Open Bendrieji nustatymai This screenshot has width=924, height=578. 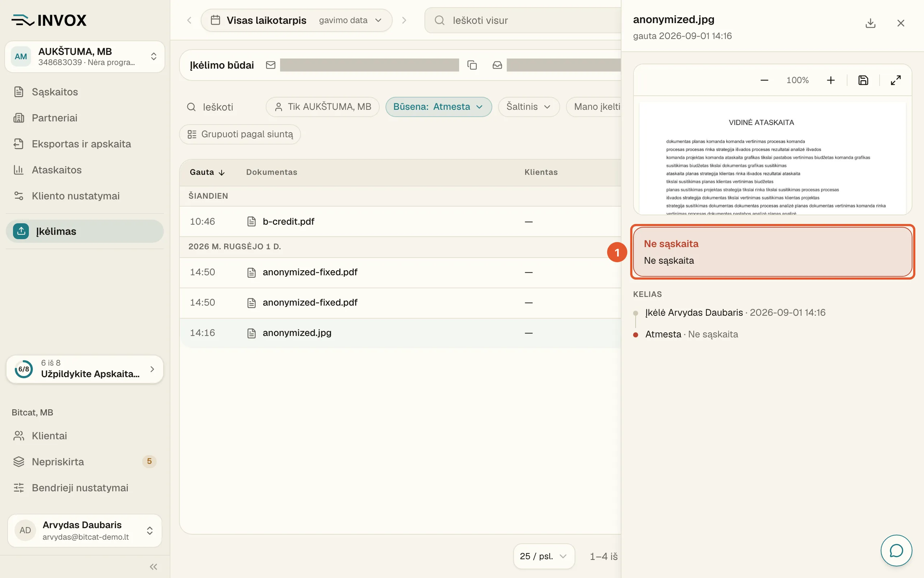point(85,488)
